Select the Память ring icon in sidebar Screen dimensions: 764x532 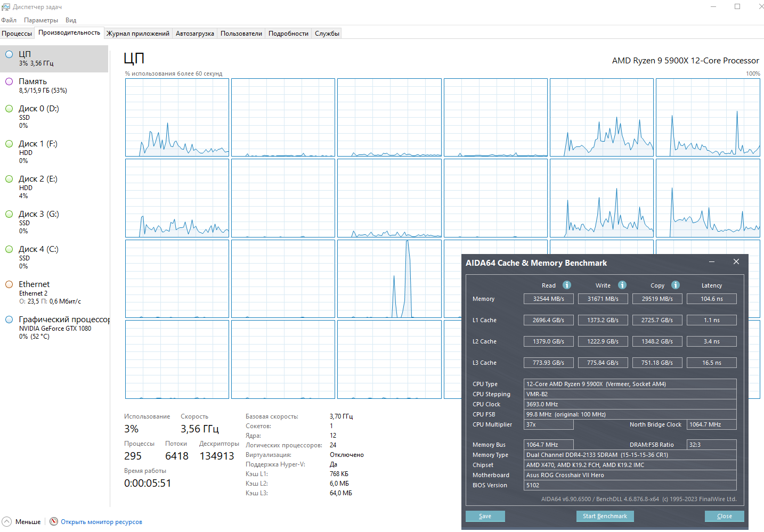(9, 81)
